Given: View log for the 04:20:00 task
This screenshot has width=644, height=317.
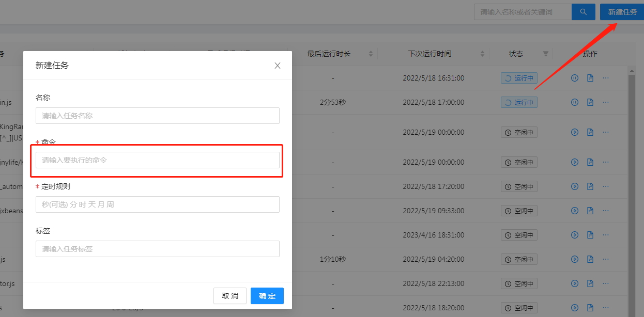Looking at the screenshot, I should [590, 259].
